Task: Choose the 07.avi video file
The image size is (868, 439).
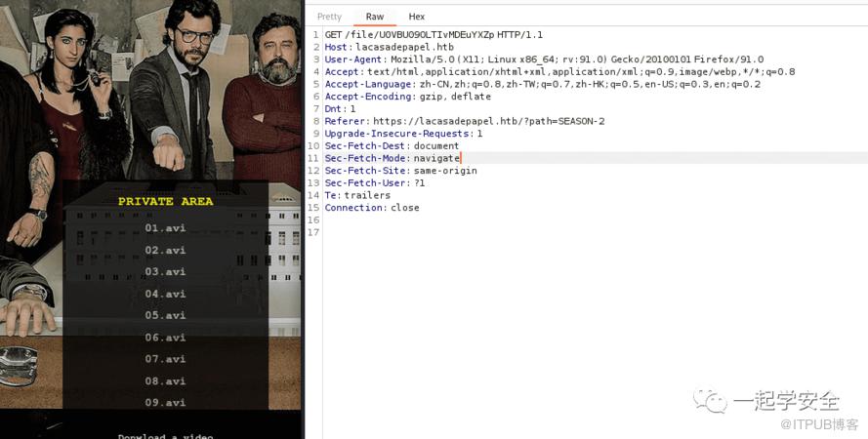Action: (165, 359)
